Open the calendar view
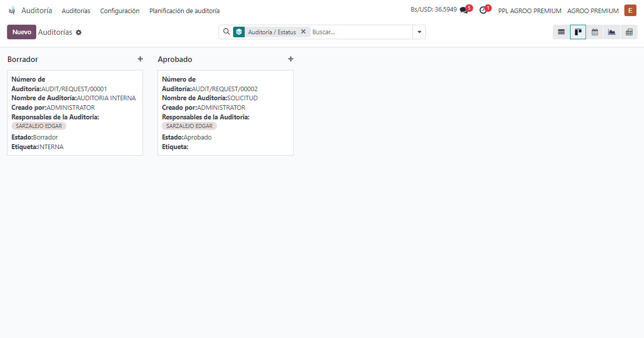 [x=595, y=32]
